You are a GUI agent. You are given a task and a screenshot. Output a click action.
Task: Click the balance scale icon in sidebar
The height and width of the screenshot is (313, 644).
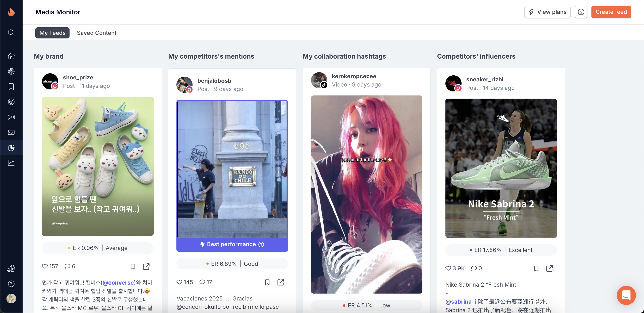click(x=11, y=269)
